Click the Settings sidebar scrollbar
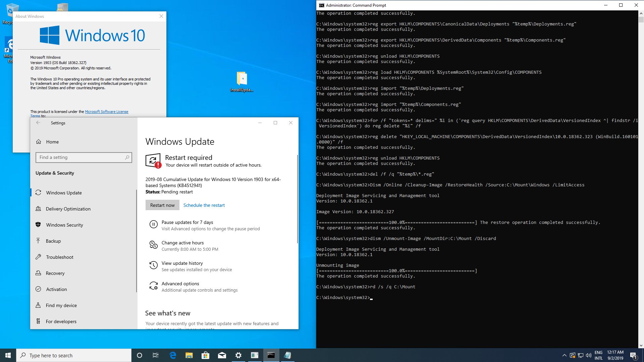Image resolution: width=644 pixels, height=362 pixels. tap(136, 241)
